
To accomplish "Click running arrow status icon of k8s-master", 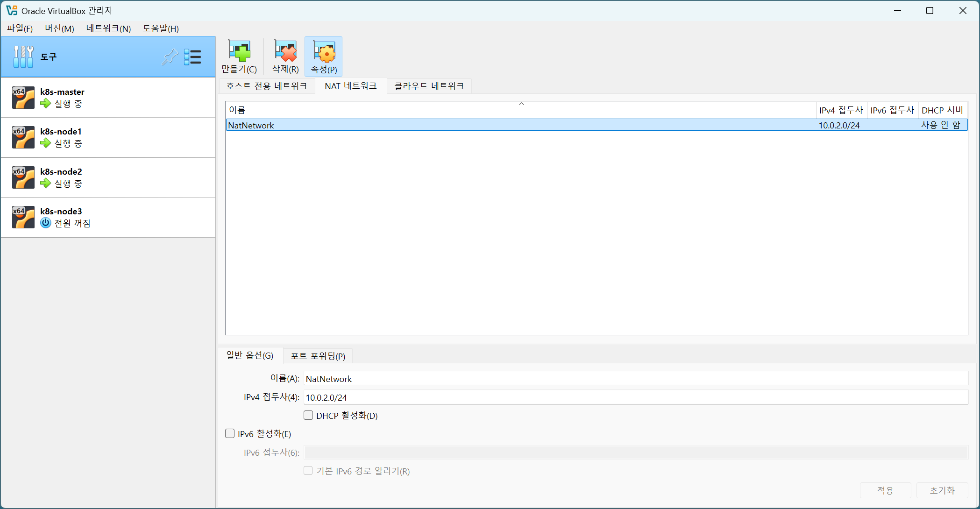I will pos(45,103).
